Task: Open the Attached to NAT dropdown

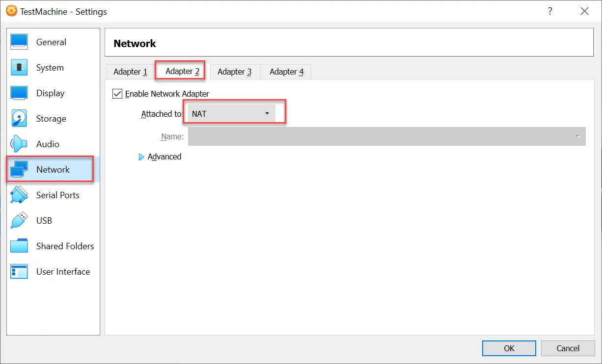Action: click(232, 114)
